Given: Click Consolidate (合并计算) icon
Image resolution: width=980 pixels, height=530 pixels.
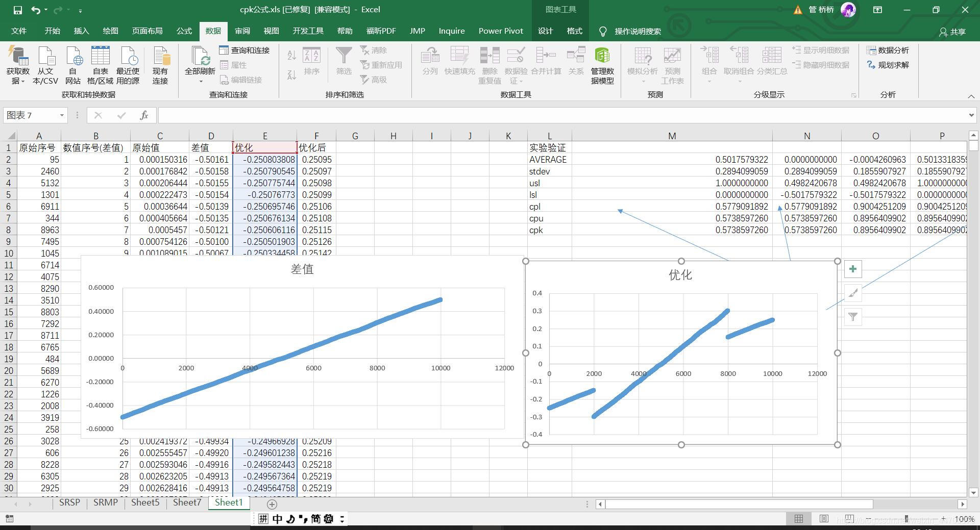Looking at the screenshot, I should tap(546, 61).
